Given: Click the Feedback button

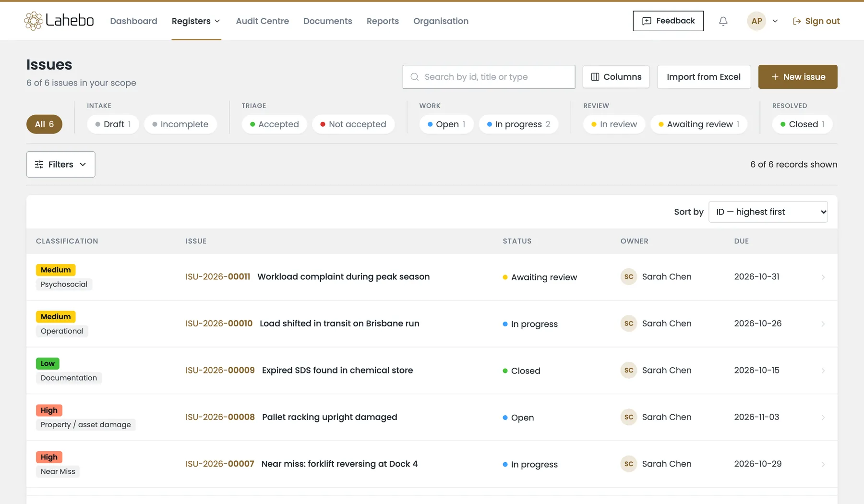Looking at the screenshot, I should pos(668,21).
